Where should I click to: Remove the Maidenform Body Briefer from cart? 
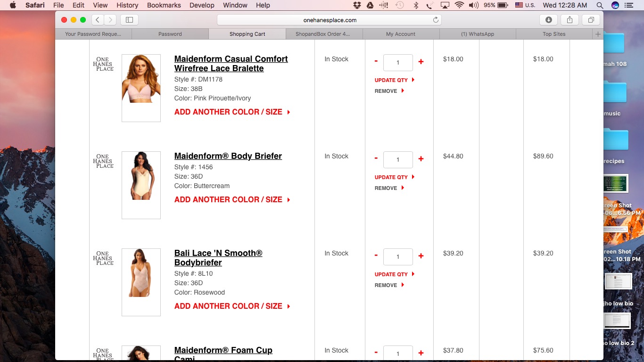coord(389,188)
